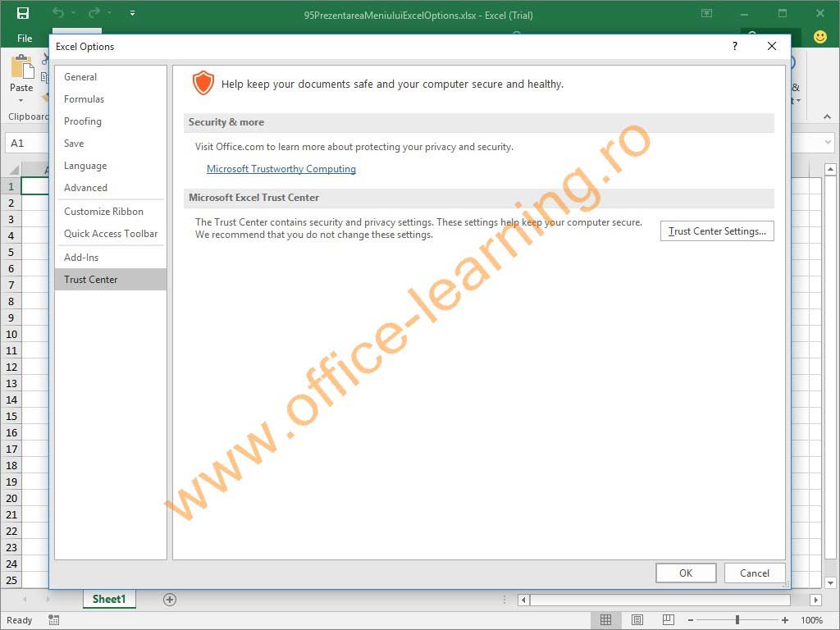Click the smiley feedback icon
840x630 pixels.
click(819, 37)
